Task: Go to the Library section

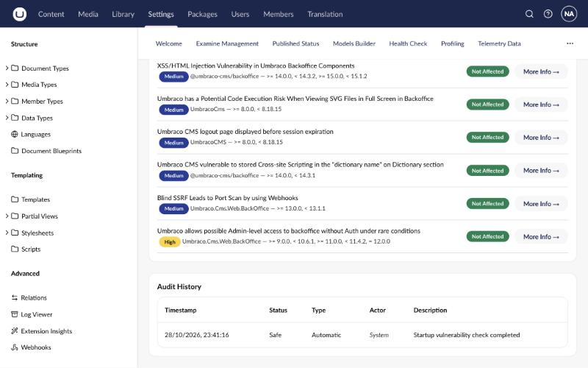Action: pyautogui.click(x=123, y=14)
